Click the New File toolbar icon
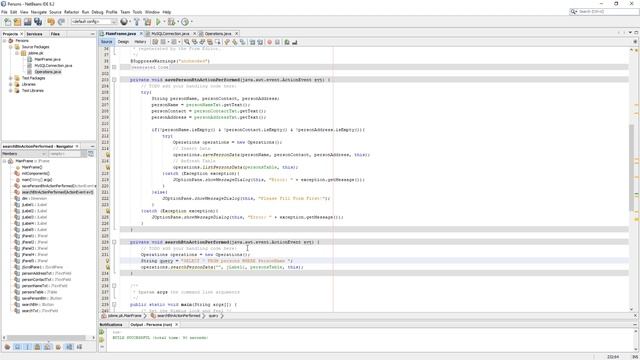This screenshot has height=360, width=640. tap(8, 22)
